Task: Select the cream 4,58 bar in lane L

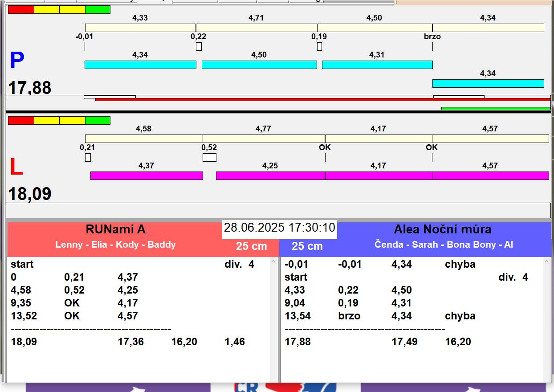Action: tap(144, 139)
